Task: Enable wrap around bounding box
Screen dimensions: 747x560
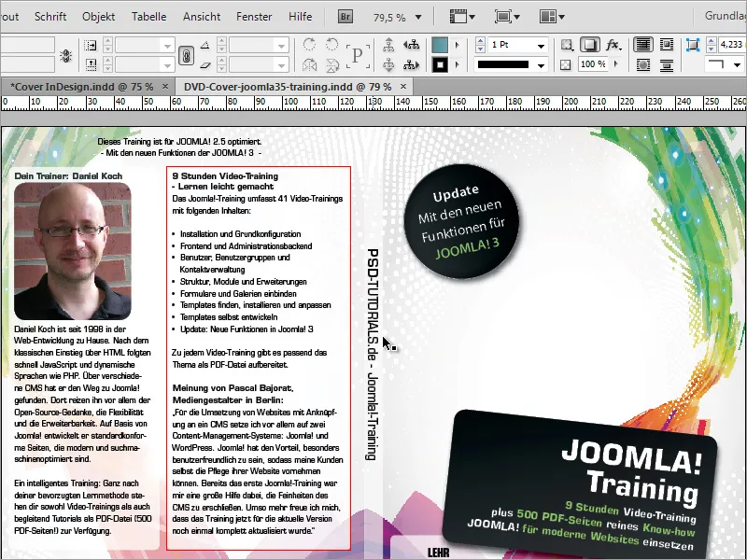Action: click(x=667, y=45)
